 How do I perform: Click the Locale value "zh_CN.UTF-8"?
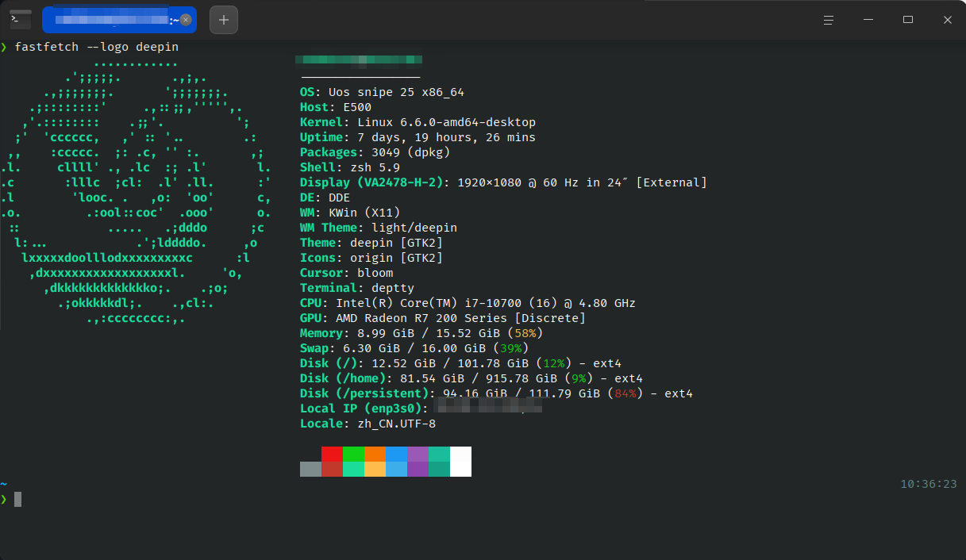[396, 424]
